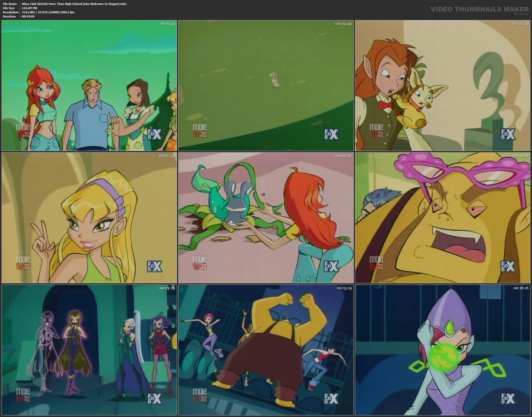Click the FoxBox logo in 00:09:34 frame
The image size is (532, 417).
pyautogui.click(x=331, y=266)
